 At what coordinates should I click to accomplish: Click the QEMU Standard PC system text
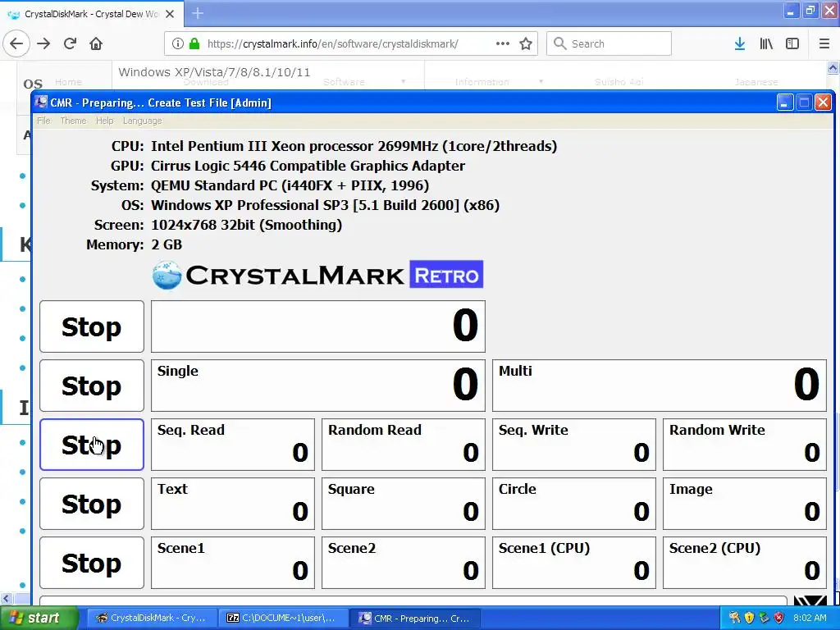tap(290, 186)
